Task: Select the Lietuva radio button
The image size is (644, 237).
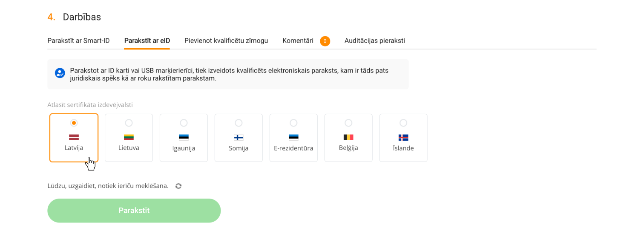Action: point(129,123)
